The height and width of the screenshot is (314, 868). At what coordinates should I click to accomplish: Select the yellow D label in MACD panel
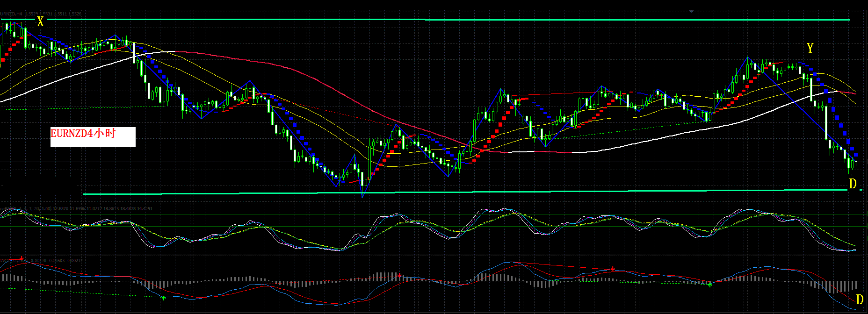pos(860,299)
